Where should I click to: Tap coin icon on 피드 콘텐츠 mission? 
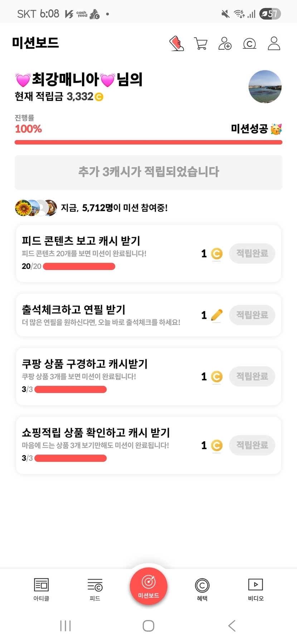tap(216, 254)
